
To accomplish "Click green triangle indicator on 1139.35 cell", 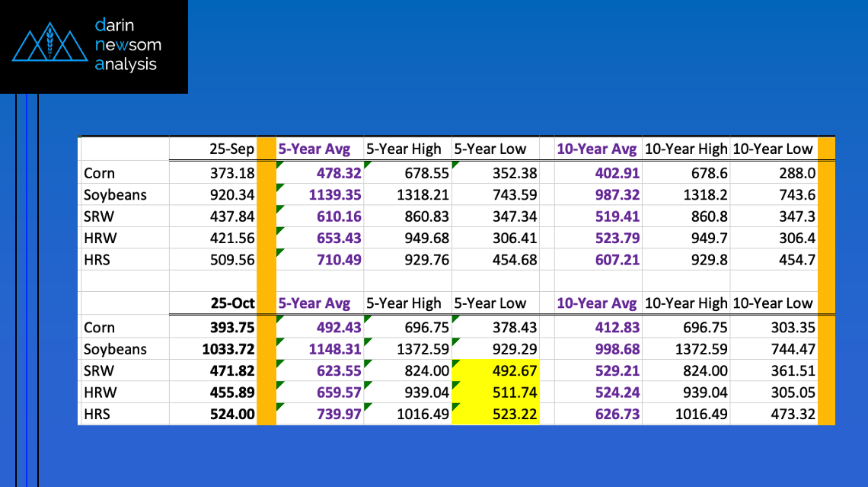I will (x=279, y=187).
